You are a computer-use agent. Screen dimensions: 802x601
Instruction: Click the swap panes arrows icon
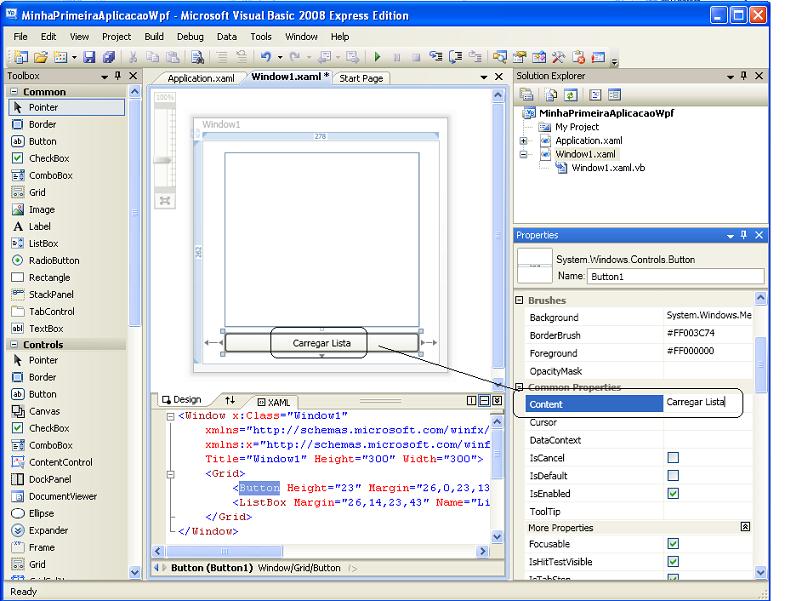pyautogui.click(x=230, y=401)
